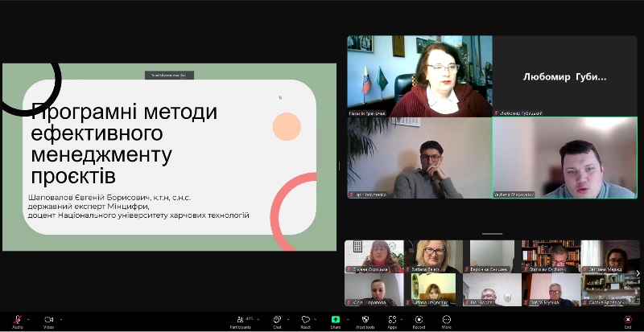Click the green Share screen icon
The width and height of the screenshot is (644, 332).
point(336,319)
